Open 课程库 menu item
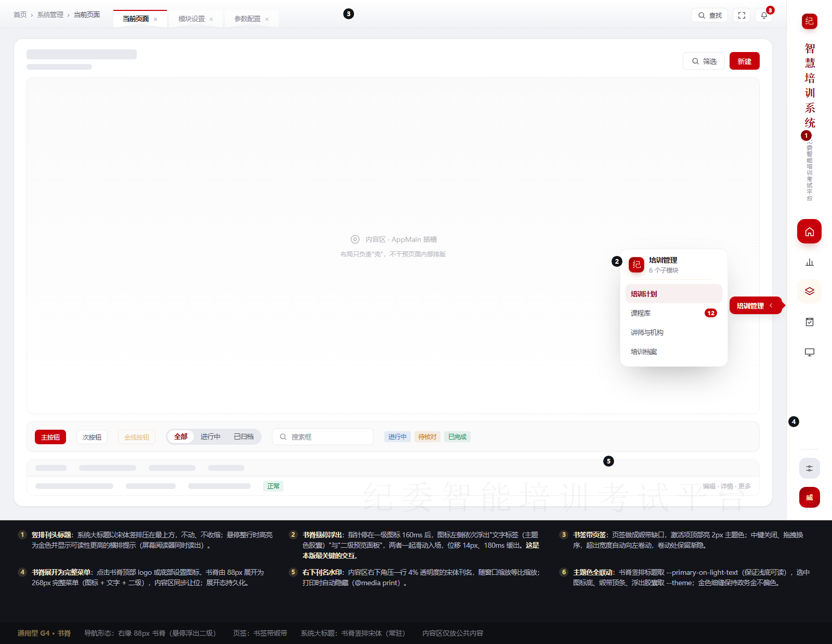Viewport: 832px width, 644px height. point(673,313)
